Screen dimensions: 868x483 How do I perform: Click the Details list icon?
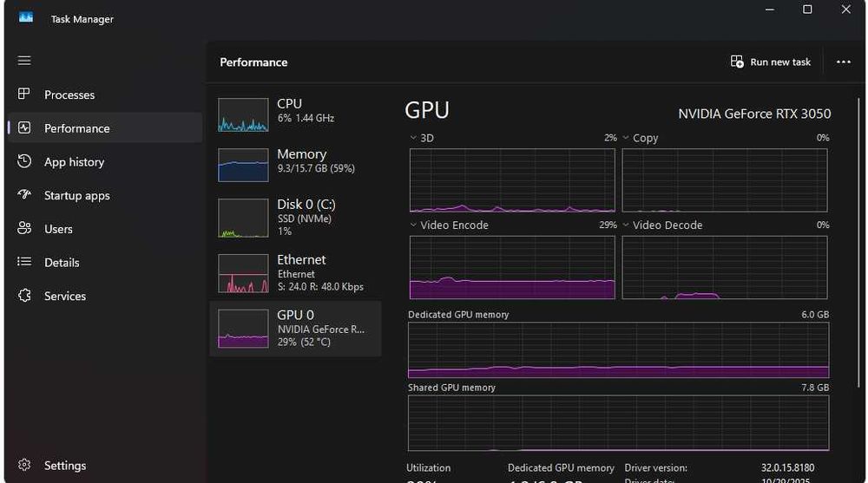(24, 262)
